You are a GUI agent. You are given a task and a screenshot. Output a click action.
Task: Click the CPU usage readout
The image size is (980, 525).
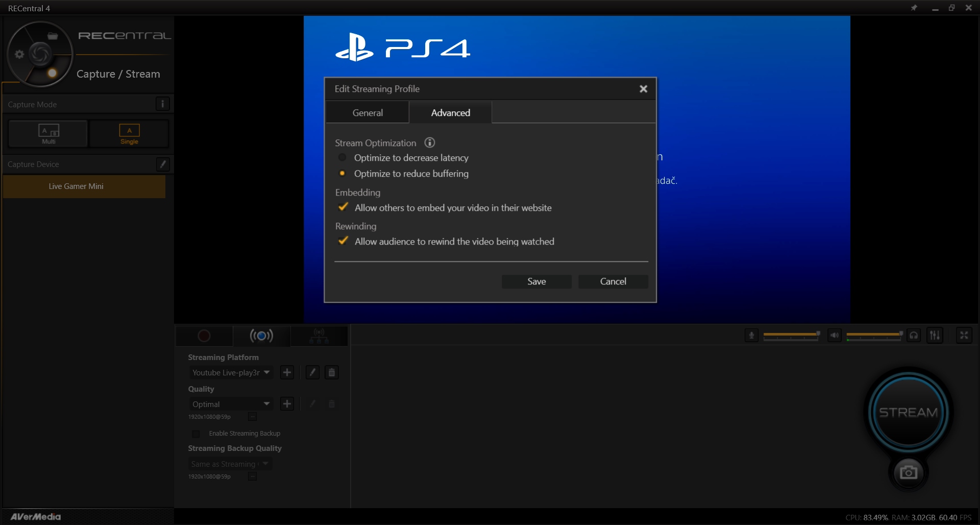[x=867, y=517]
